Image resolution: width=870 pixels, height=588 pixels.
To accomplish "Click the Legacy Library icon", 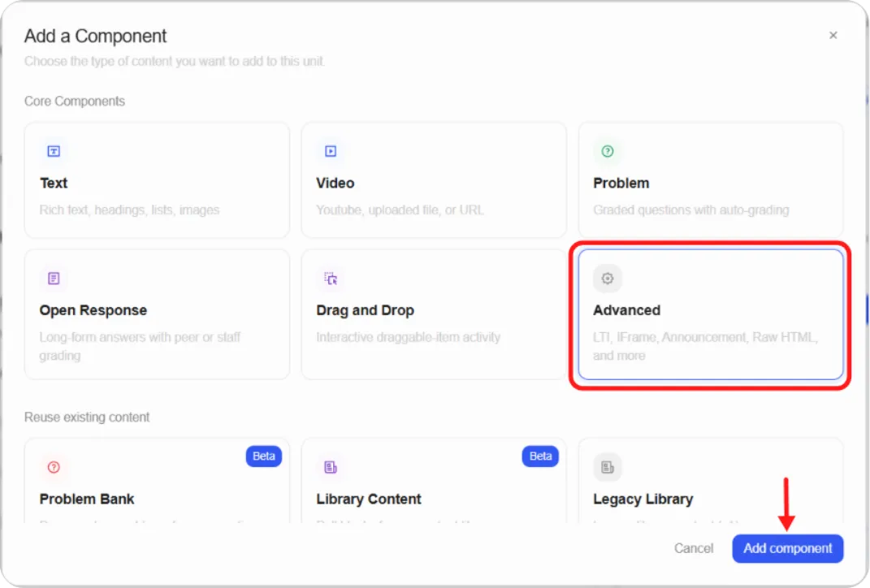I will click(608, 467).
